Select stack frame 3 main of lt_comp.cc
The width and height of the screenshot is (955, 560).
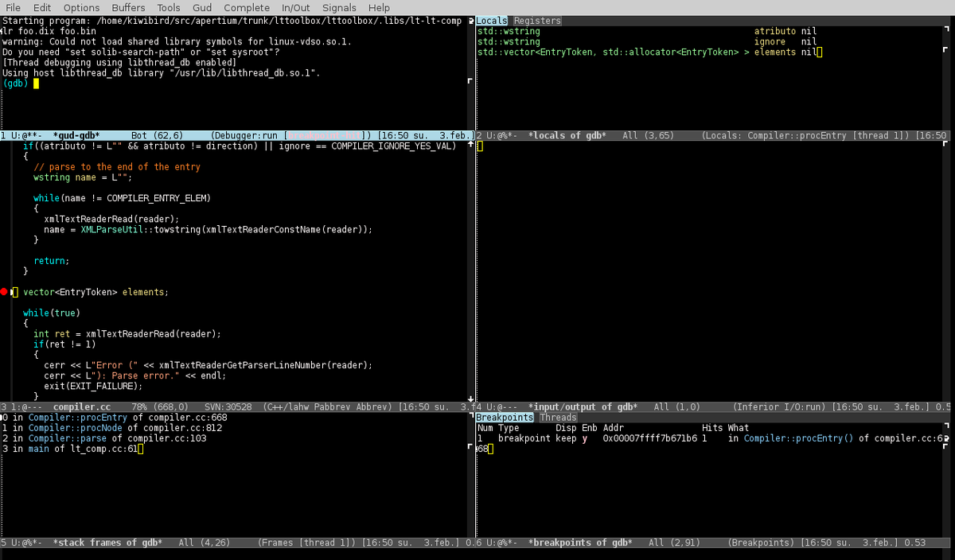click(x=70, y=449)
